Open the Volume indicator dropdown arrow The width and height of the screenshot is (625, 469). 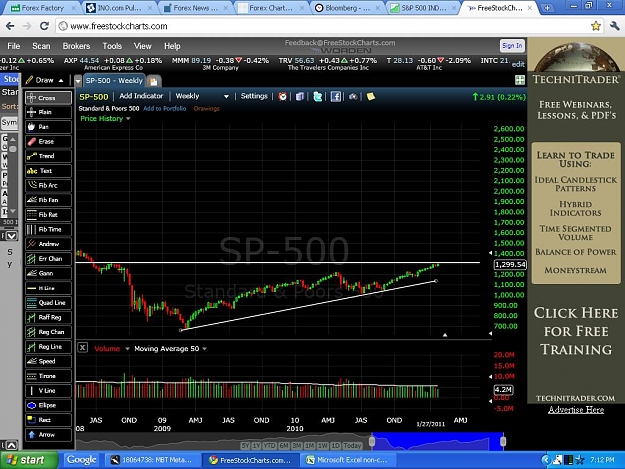pos(127,349)
